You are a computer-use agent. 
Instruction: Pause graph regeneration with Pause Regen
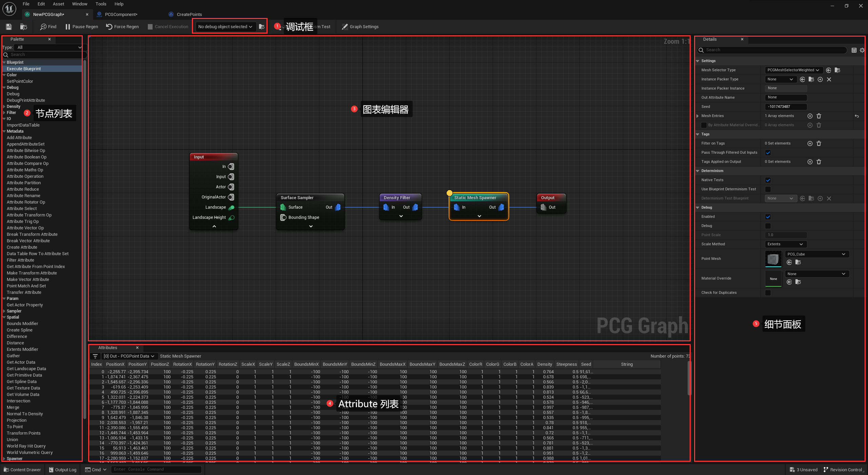point(81,26)
